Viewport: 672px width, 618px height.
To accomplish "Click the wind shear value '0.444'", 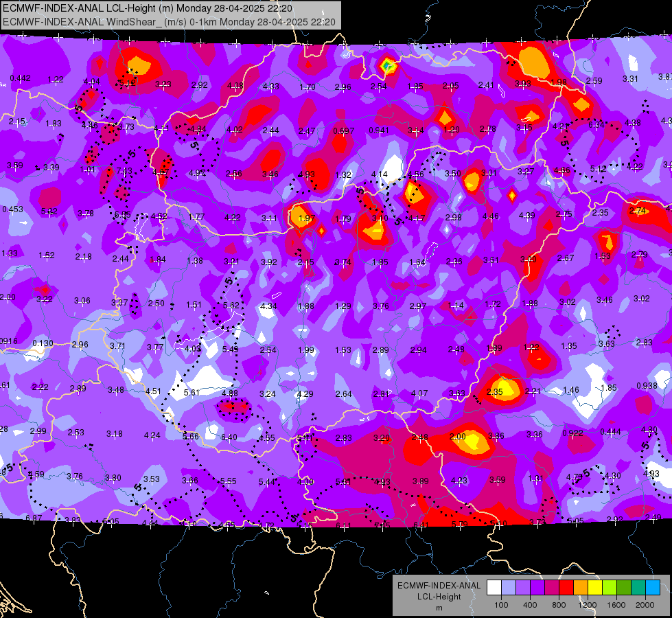I will pyautogui.click(x=610, y=431).
